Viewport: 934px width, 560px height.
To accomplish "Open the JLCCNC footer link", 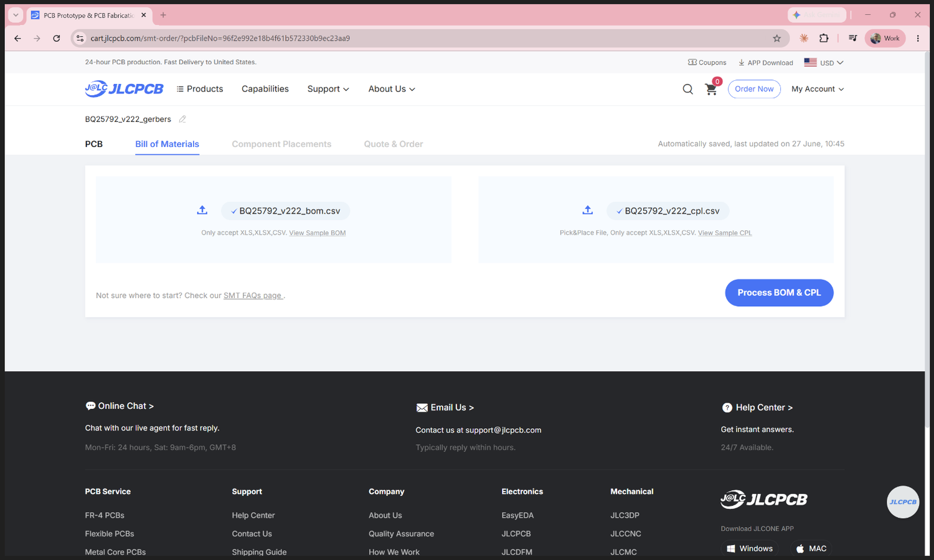I will [x=626, y=534].
